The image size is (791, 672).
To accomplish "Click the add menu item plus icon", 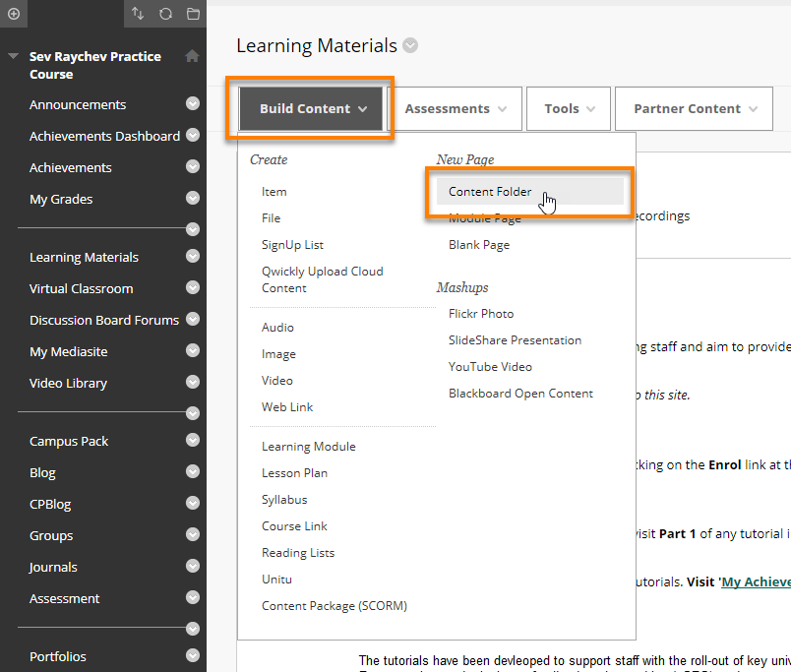I will coord(13,14).
